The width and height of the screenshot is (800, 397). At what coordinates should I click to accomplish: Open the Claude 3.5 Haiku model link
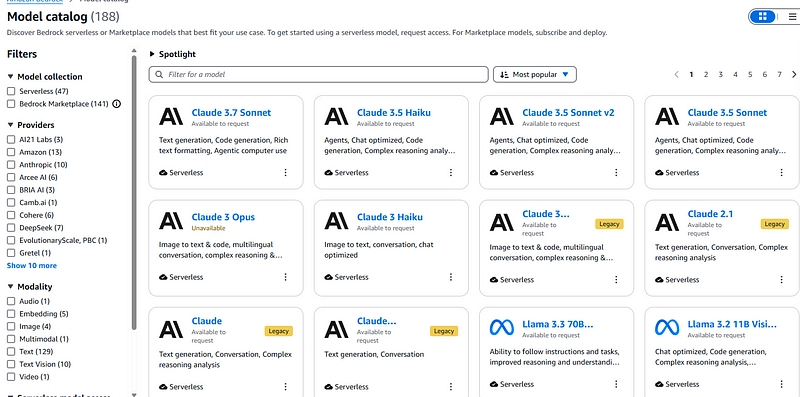point(393,113)
